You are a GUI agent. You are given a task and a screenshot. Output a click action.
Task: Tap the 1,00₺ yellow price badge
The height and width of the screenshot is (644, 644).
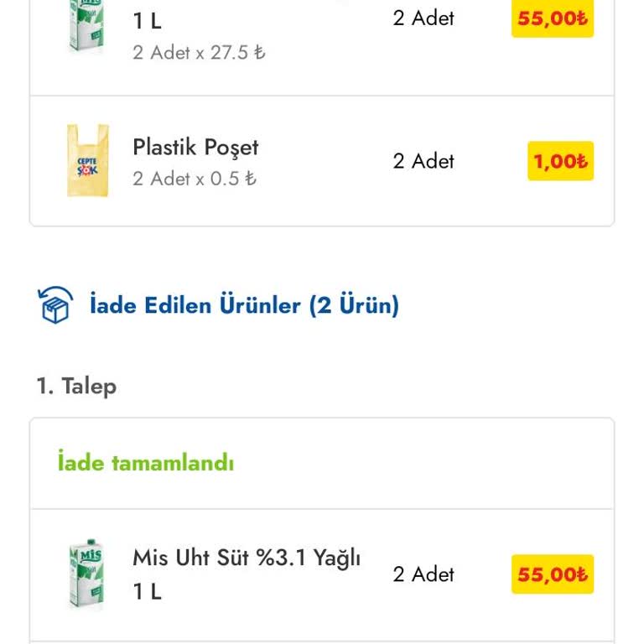560,161
